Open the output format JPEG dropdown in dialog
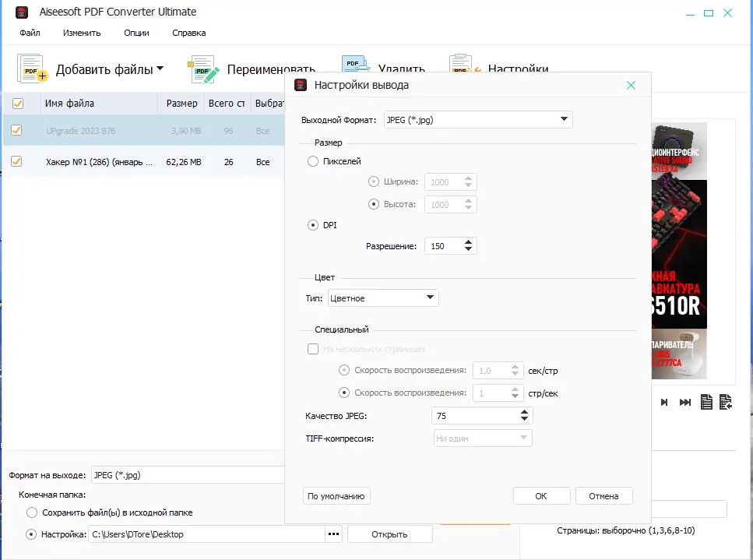The width and height of the screenshot is (753, 560). (x=478, y=120)
